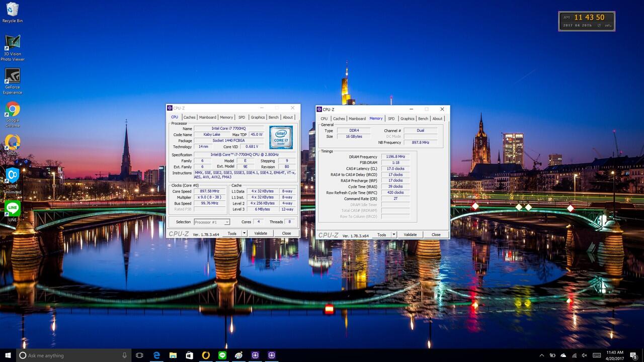Click Tools button in the CPU-tab window
The width and height of the screenshot is (644, 362).
pos(232,233)
